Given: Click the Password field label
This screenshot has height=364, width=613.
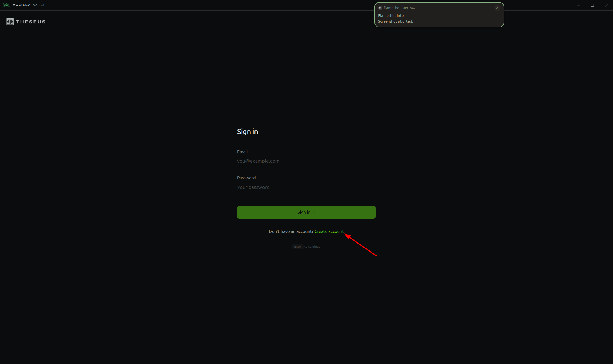Looking at the screenshot, I should (x=246, y=178).
